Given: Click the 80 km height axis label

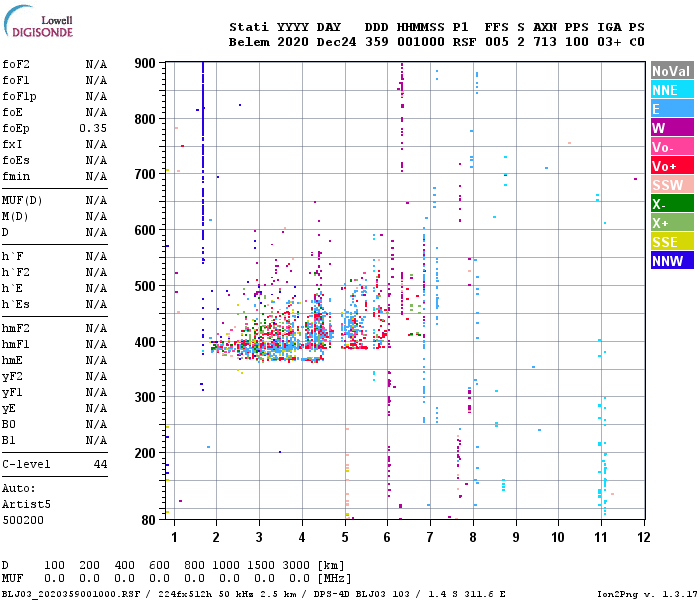Looking at the screenshot, I should 148,520.
